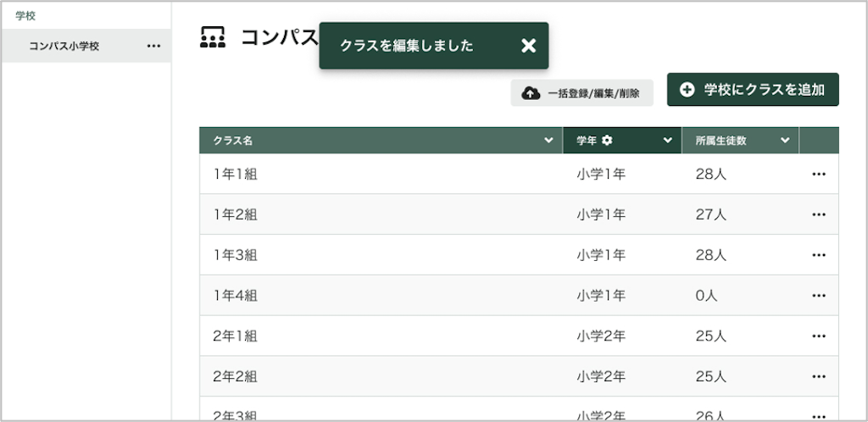
Task: Expand the クラス名 column sort dropdown
Action: [548, 141]
